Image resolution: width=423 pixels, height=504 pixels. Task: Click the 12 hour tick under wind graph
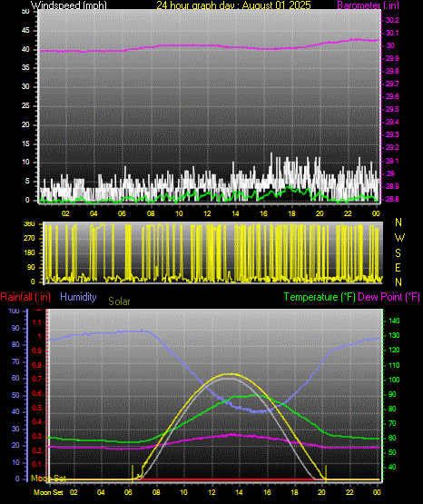pyautogui.click(x=207, y=213)
